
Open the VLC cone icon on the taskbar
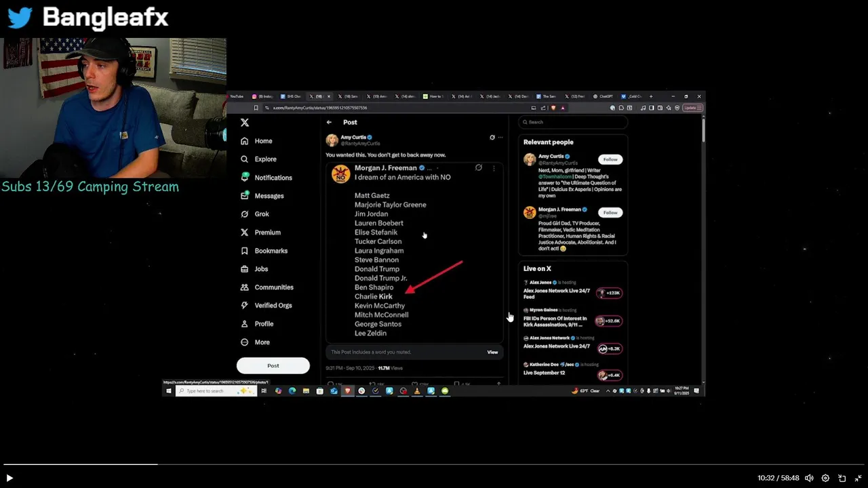[x=417, y=391]
